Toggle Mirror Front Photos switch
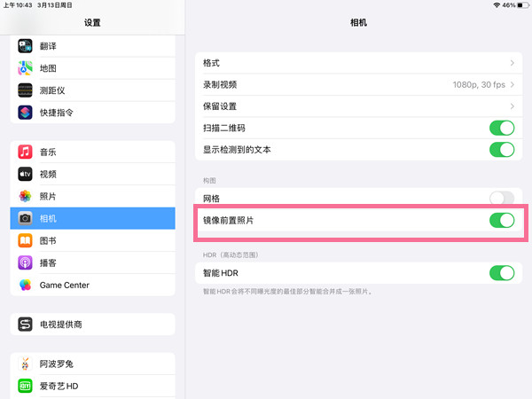 (x=501, y=220)
